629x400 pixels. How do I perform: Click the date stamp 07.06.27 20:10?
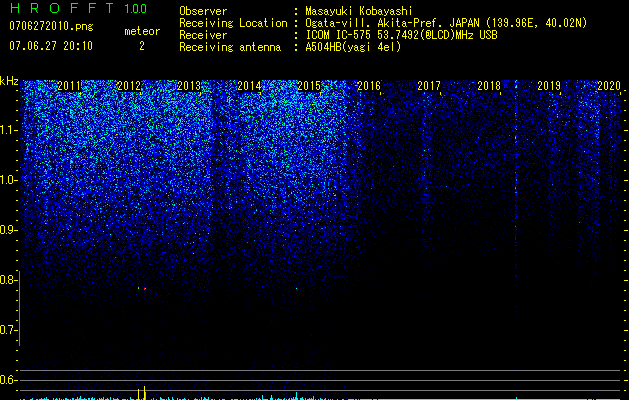coord(51,46)
